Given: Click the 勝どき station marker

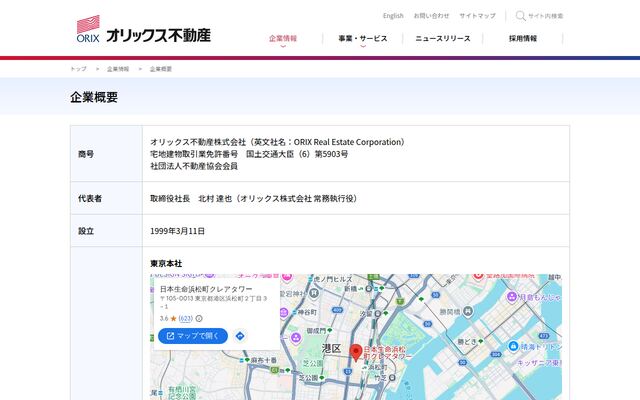Looking at the screenshot, I should tap(481, 341).
